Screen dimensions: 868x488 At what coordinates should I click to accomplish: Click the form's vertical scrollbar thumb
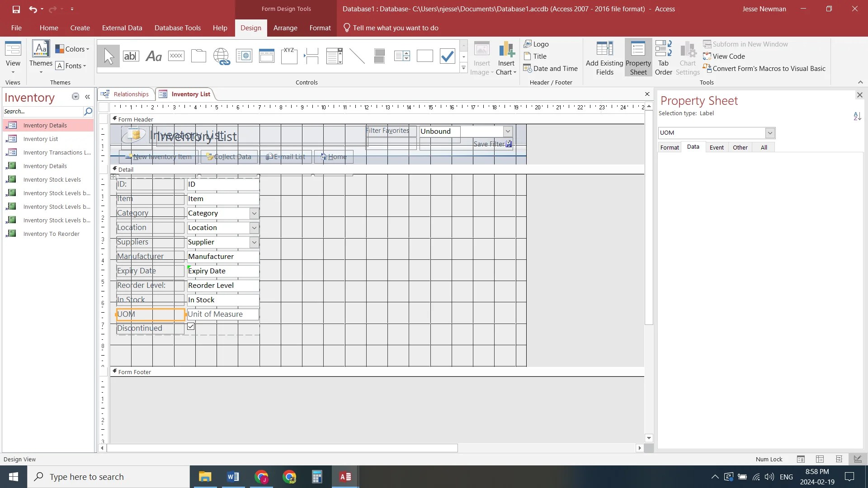649,218
